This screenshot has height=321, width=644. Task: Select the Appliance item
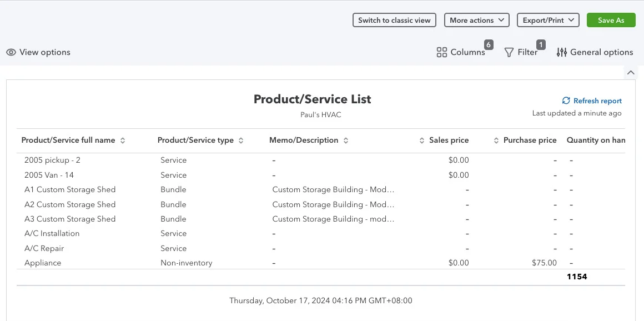click(x=43, y=263)
